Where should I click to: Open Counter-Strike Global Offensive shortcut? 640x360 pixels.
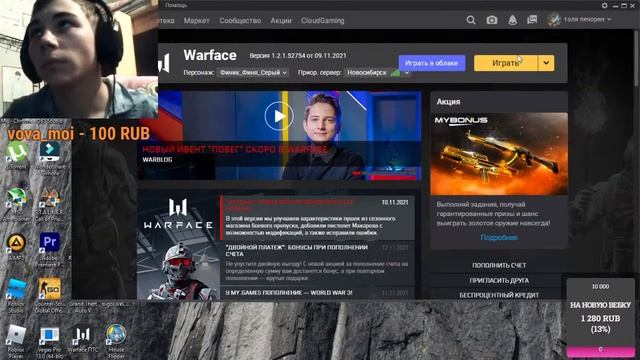pyautogui.click(x=50, y=296)
